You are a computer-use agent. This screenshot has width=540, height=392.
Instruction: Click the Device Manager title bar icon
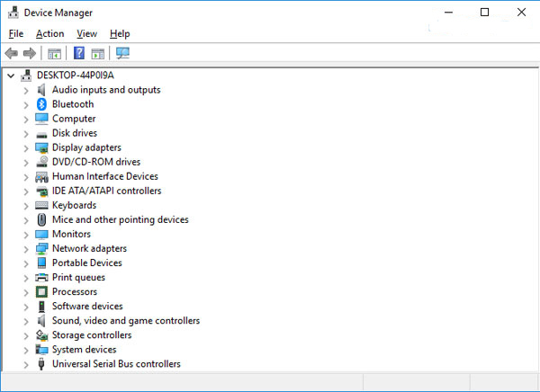click(x=13, y=13)
